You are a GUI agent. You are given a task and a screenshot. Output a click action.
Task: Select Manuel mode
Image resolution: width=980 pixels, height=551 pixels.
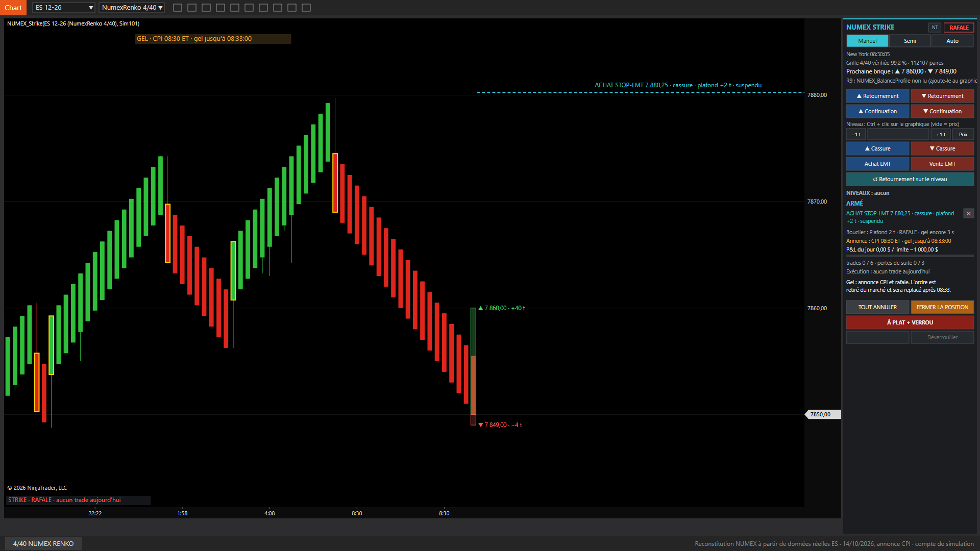[867, 41]
